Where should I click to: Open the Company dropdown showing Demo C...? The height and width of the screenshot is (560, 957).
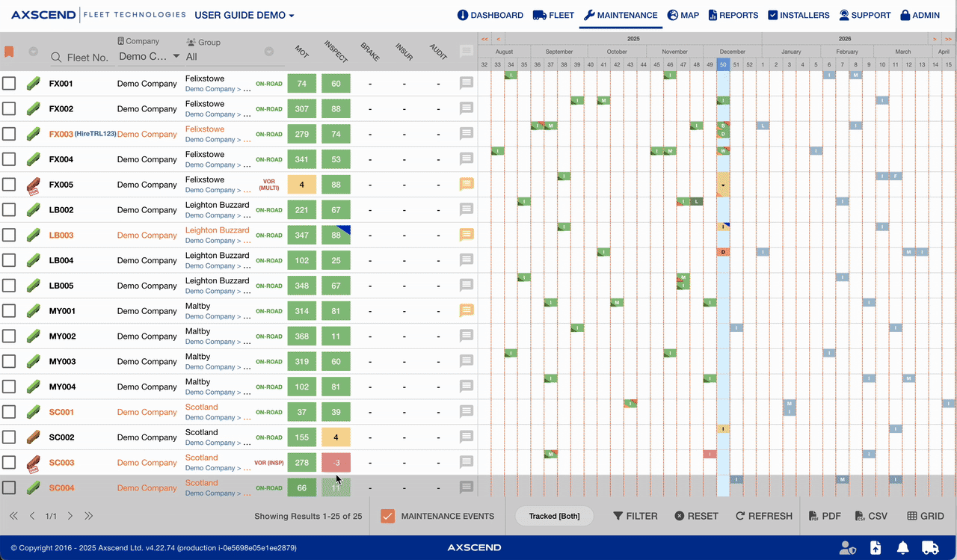click(149, 57)
